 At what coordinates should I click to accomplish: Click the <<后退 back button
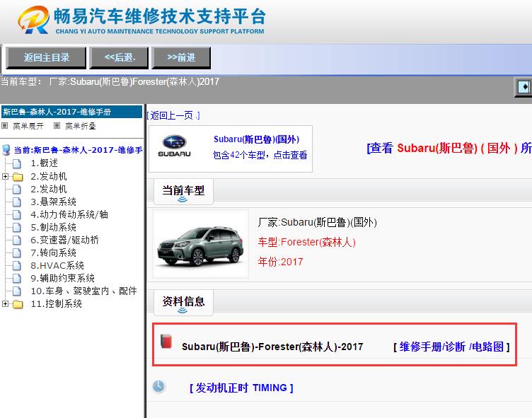119,58
